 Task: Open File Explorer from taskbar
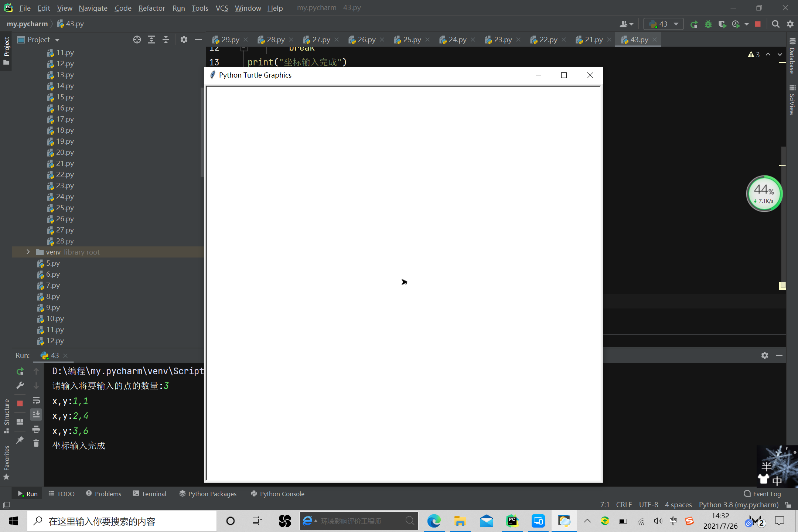pos(460,521)
